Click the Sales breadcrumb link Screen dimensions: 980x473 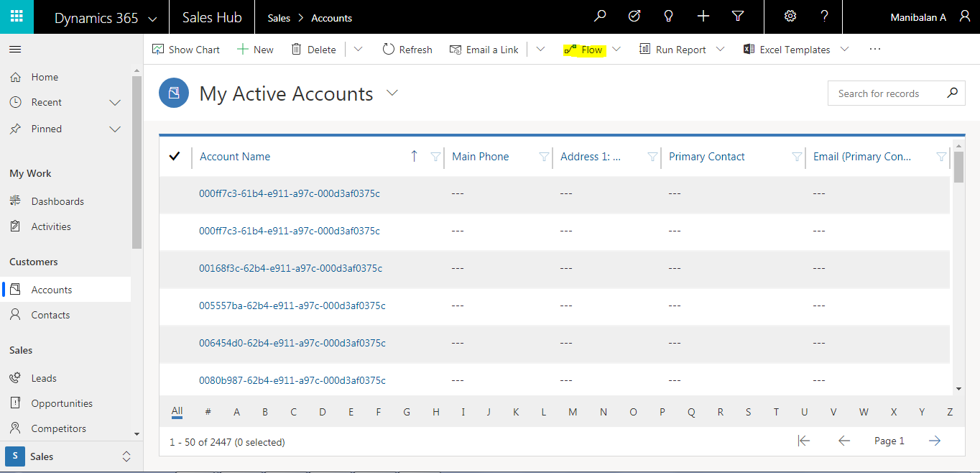(x=279, y=18)
